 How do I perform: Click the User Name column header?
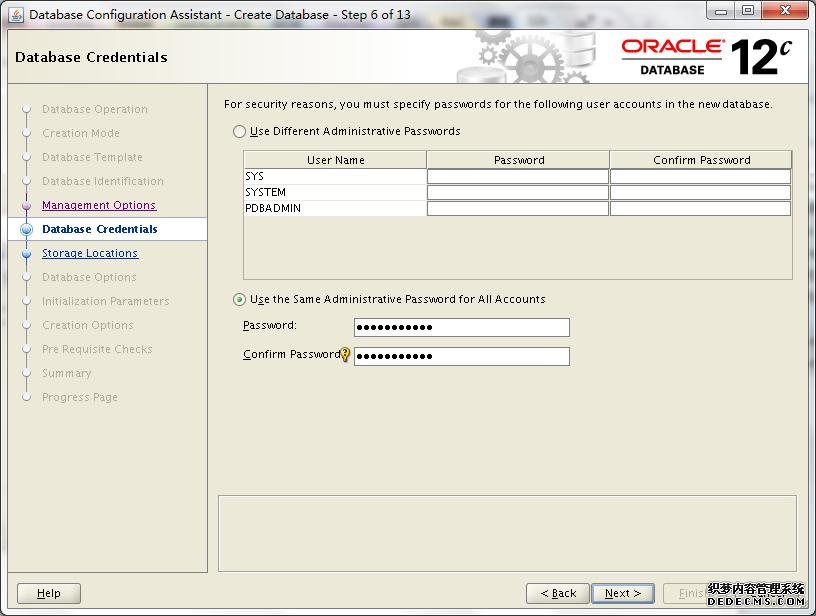pyautogui.click(x=335, y=160)
